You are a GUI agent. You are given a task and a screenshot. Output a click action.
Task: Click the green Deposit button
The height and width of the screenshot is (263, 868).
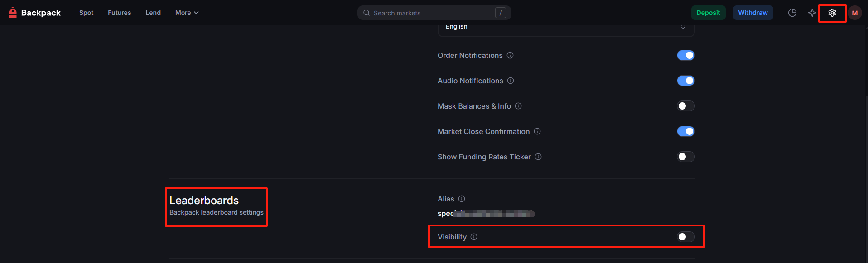708,13
